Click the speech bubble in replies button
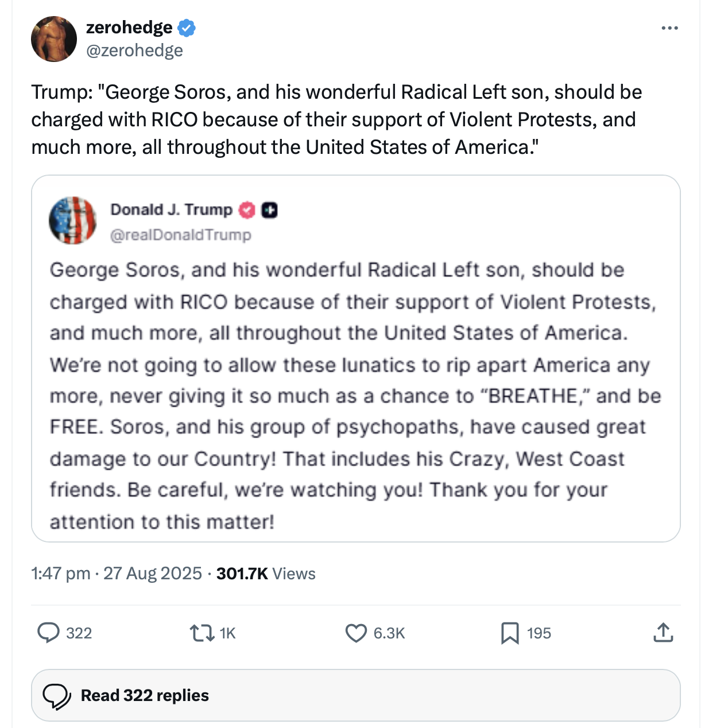Screen dimensions: 728x728 click(x=57, y=696)
